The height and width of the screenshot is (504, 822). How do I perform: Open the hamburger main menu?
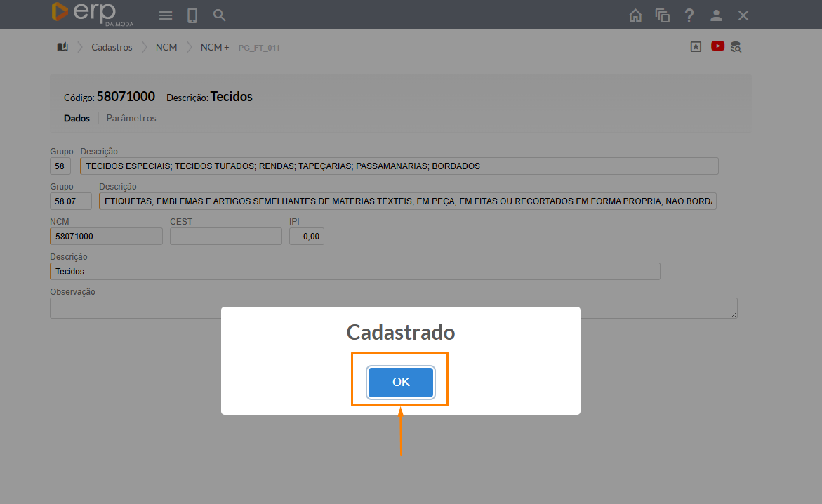166,15
